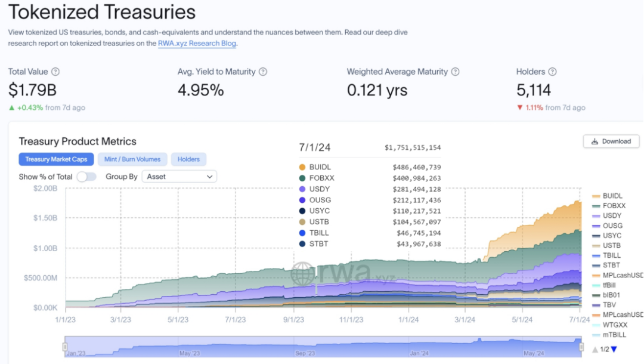
Task: Toggle OUSG series in the legend
Action: point(612,226)
